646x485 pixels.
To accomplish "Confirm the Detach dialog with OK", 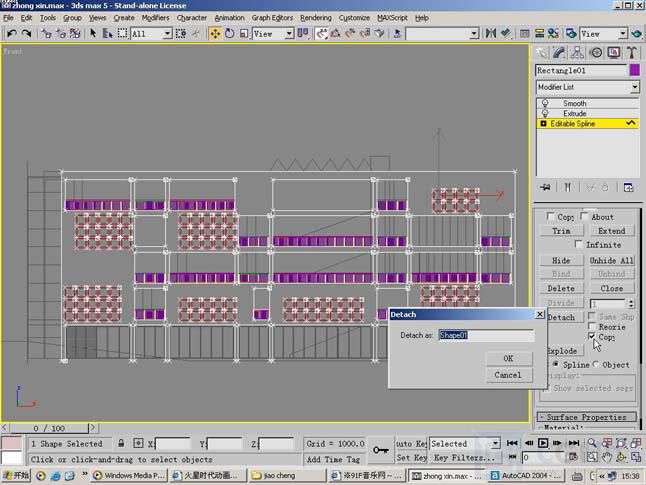I will pyautogui.click(x=509, y=358).
